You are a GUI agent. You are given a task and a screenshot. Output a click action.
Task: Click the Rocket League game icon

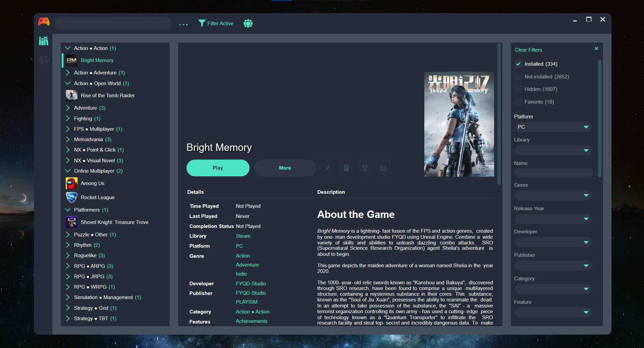[71, 197]
